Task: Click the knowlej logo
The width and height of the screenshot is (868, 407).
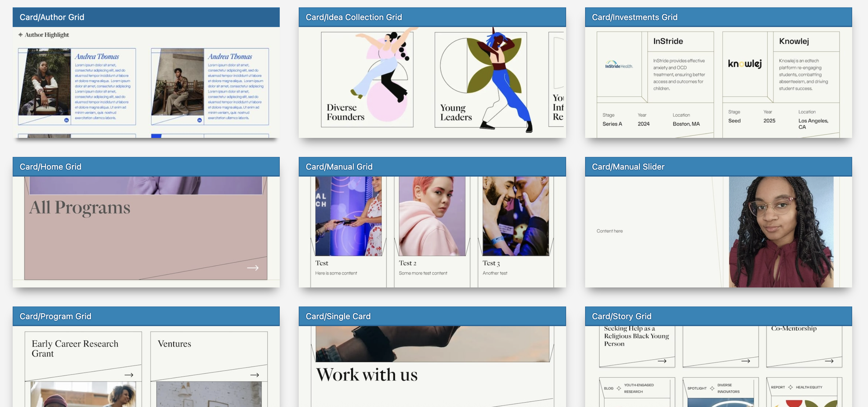Action: (745, 64)
